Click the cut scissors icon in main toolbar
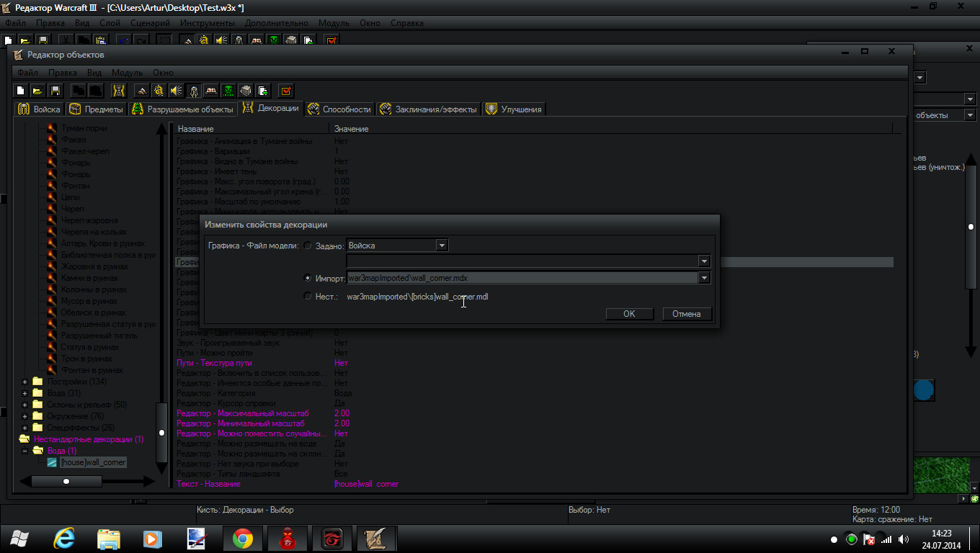The height and width of the screenshot is (553, 980). [66, 40]
